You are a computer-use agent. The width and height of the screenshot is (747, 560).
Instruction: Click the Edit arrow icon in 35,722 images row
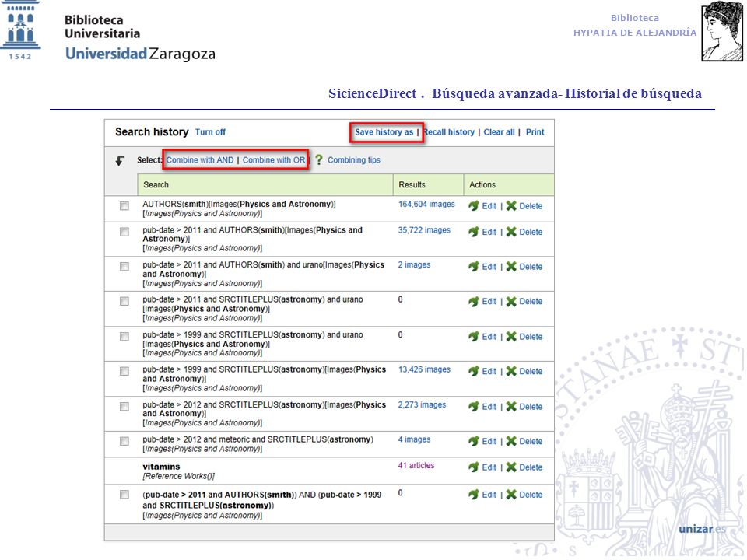[474, 232]
